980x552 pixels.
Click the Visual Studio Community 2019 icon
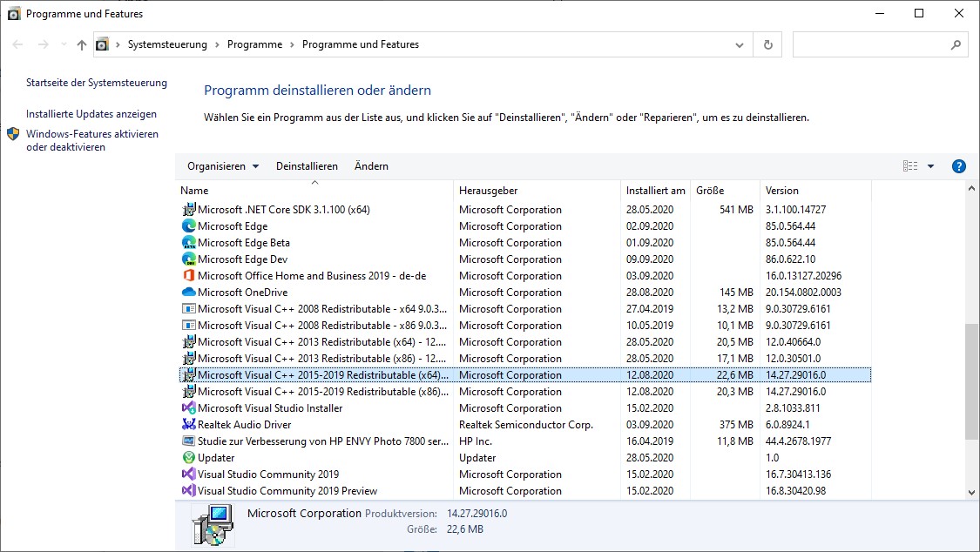(x=189, y=474)
